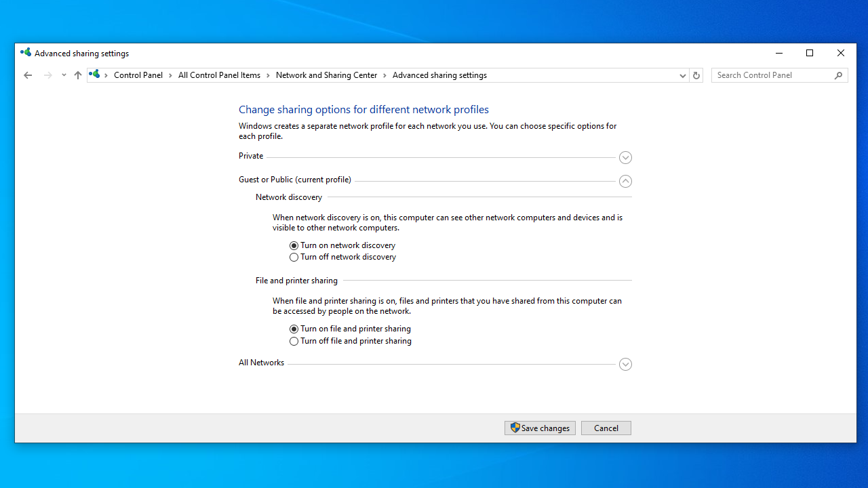Click the Forward navigation arrow
The image size is (868, 488).
pyautogui.click(x=47, y=75)
